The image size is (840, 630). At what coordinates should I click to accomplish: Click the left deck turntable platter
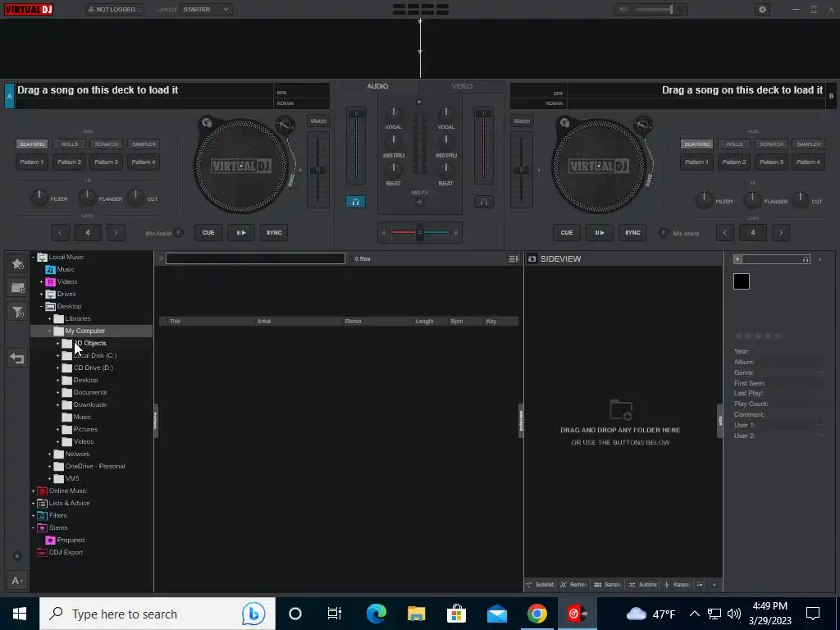click(241, 166)
